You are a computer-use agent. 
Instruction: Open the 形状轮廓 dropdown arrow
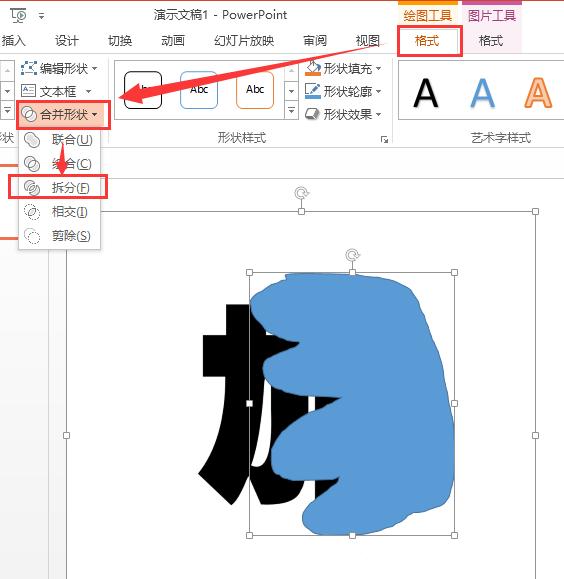click(x=379, y=91)
